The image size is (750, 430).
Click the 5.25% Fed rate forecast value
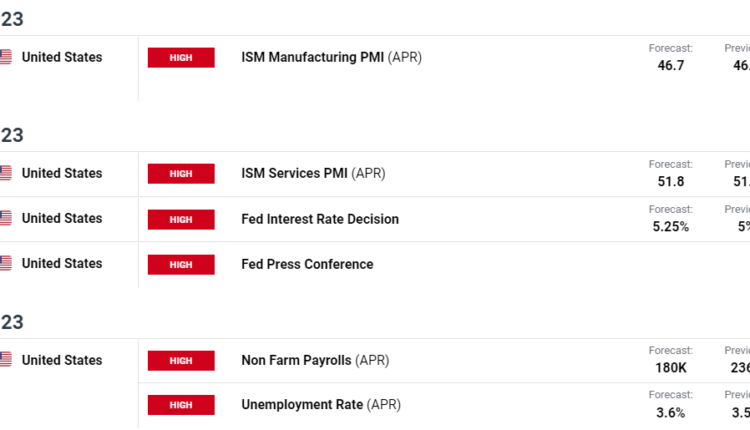668,226
